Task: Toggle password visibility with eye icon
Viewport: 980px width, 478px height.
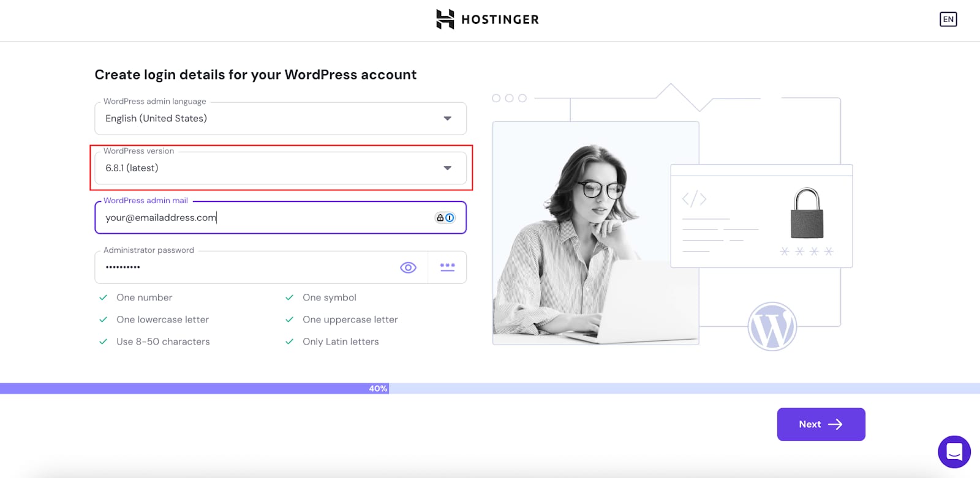Action: point(408,267)
